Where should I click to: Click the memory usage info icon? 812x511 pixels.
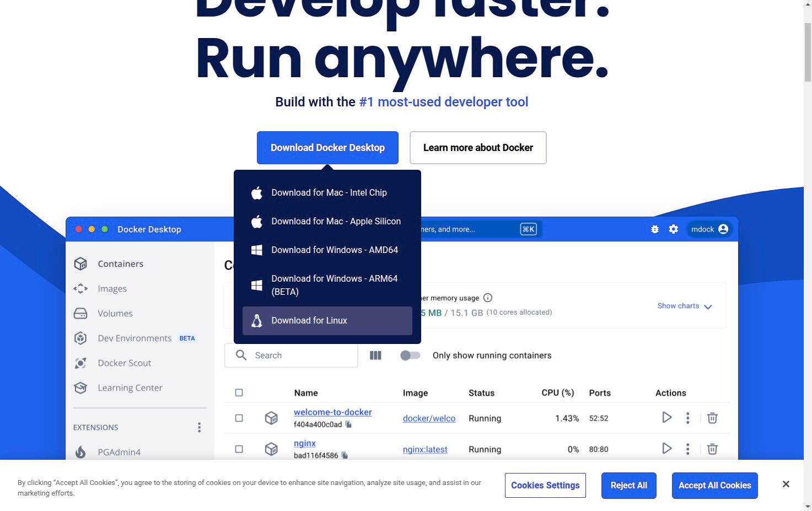[488, 298]
